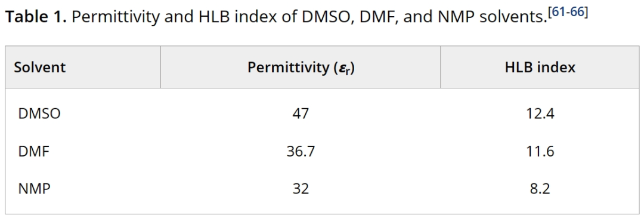Select the NMP solvent cell
The width and height of the screenshot is (644, 221).
[x=35, y=189]
